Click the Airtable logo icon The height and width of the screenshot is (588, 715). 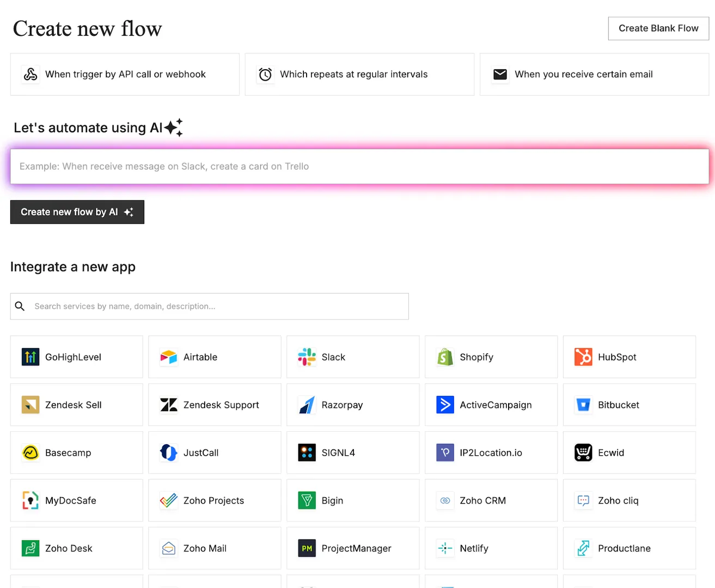click(x=169, y=357)
